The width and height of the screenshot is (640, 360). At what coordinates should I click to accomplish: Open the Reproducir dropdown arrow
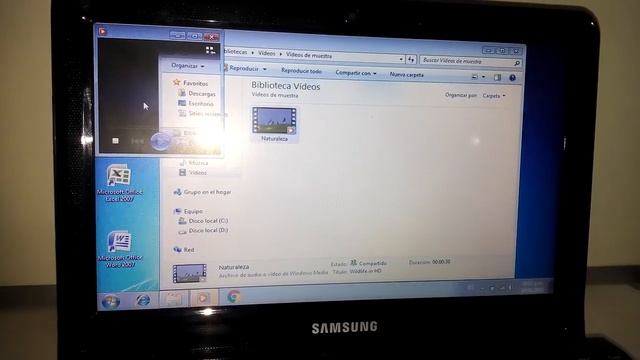coord(264,69)
